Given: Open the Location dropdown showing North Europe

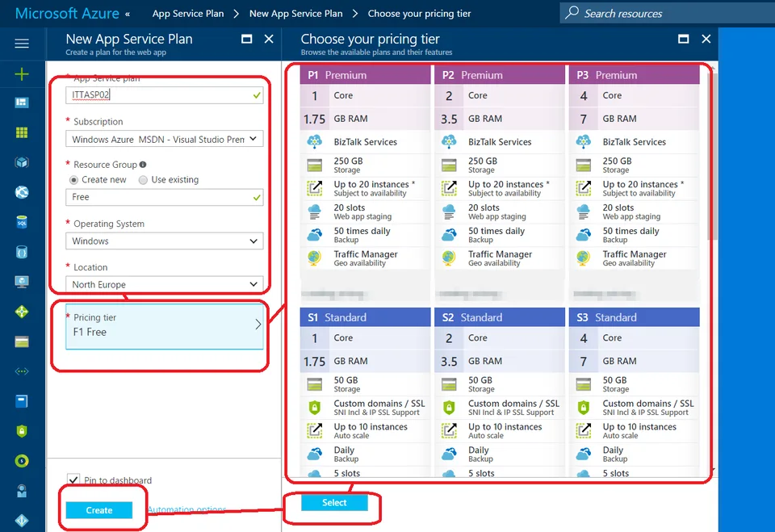Looking at the screenshot, I should (164, 284).
